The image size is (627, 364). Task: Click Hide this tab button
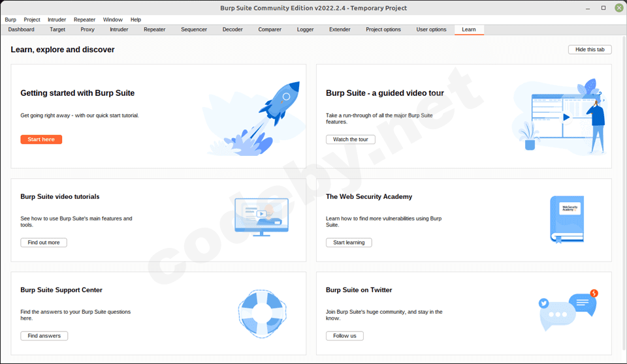[590, 50]
